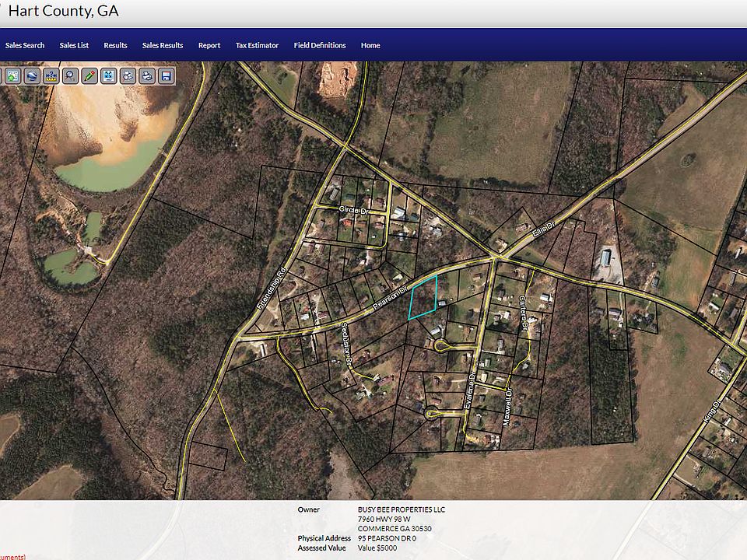Viewport: 747px width, 560px height.
Task: Open the print map tool
Action: pyautogui.click(x=147, y=76)
